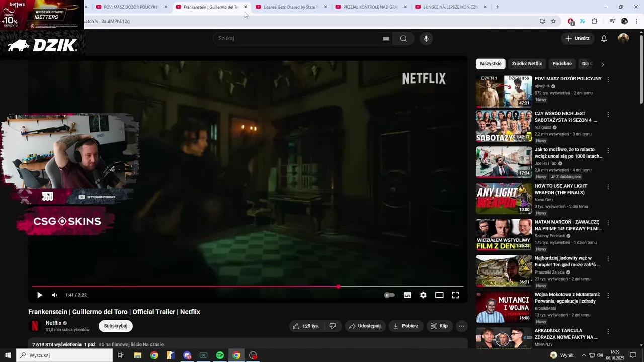Open options for Jak to możliwe, że to miasto video

608,150
